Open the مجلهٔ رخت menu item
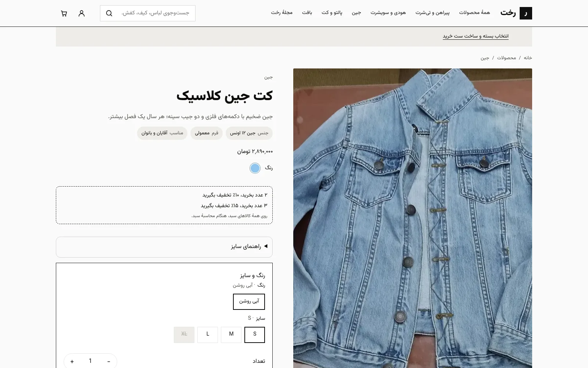This screenshot has height=368, width=588. (282, 13)
